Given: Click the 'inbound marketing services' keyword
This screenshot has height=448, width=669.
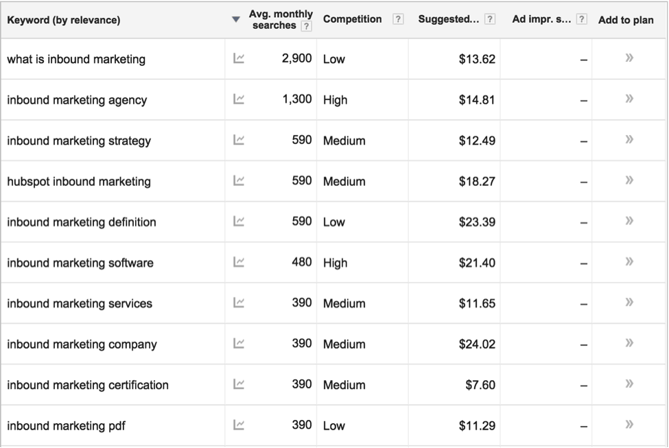Looking at the screenshot, I should [79, 303].
